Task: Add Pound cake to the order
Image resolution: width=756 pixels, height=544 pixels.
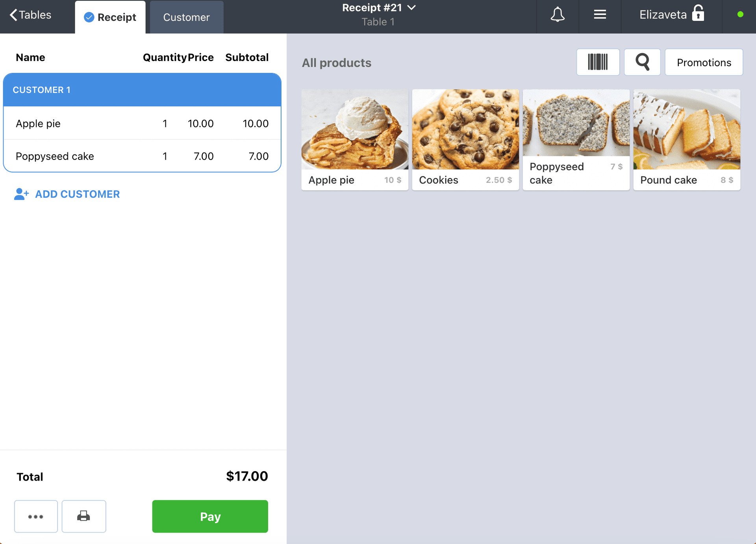Action: click(687, 140)
